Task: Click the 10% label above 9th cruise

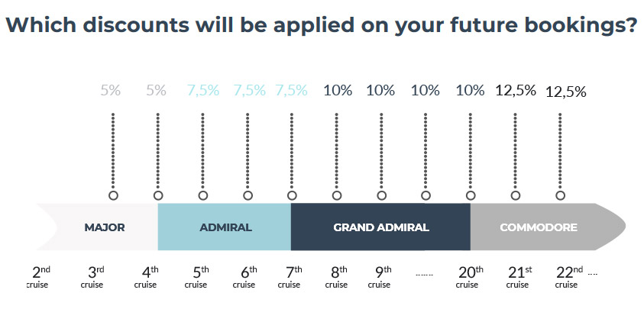Action: (381, 90)
